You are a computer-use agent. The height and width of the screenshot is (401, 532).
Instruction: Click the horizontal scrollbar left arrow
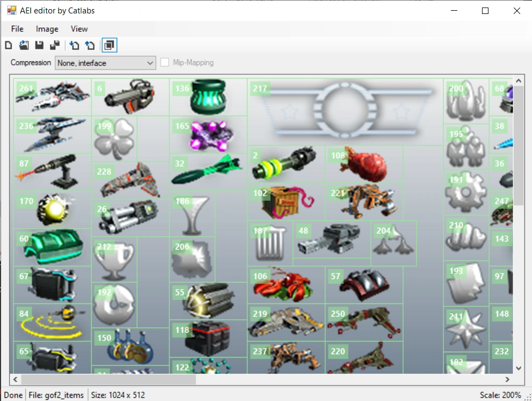point(15,380)
